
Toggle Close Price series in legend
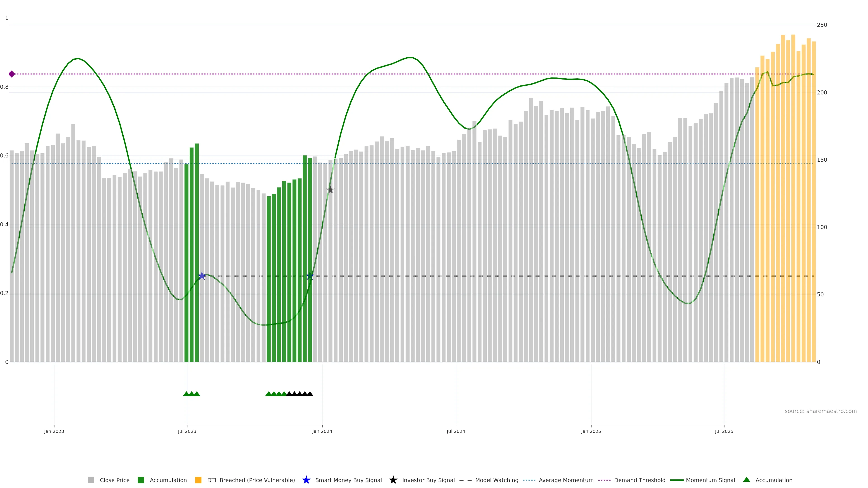tap(114, 480)
